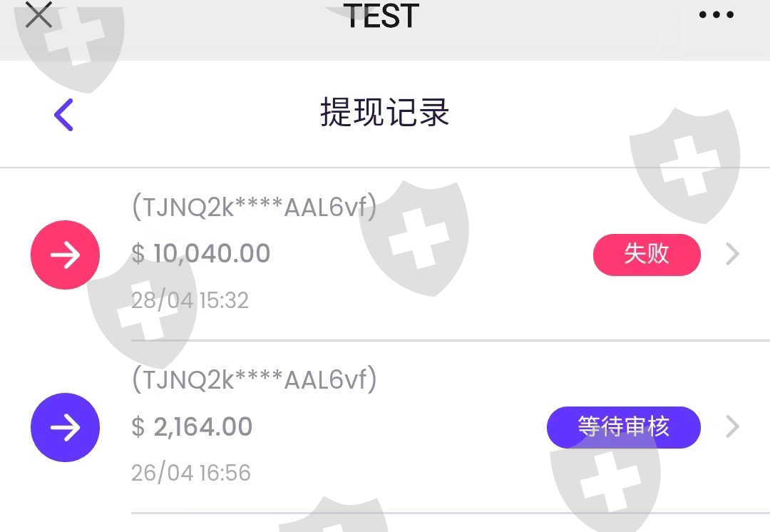
Task: Expand details chevron for the $2,164.00 withdrawal
Action: (x=732, y=427)
